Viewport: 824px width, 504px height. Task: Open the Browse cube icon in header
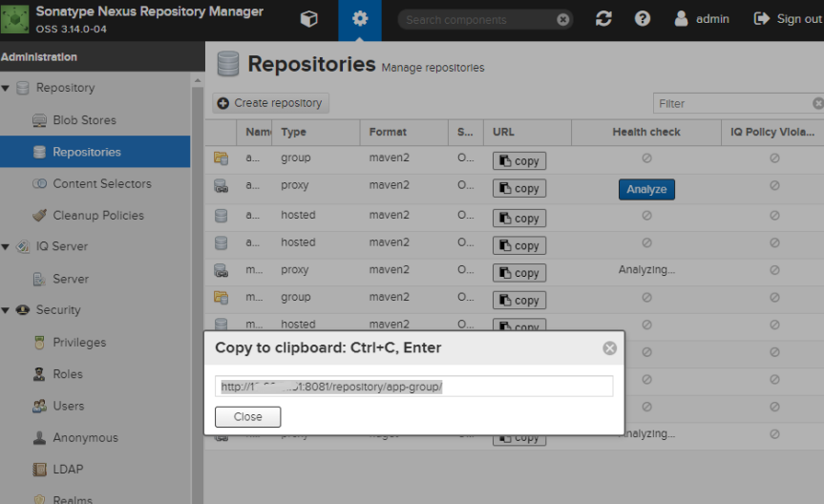pyautogui.click(x=308, y=19)
